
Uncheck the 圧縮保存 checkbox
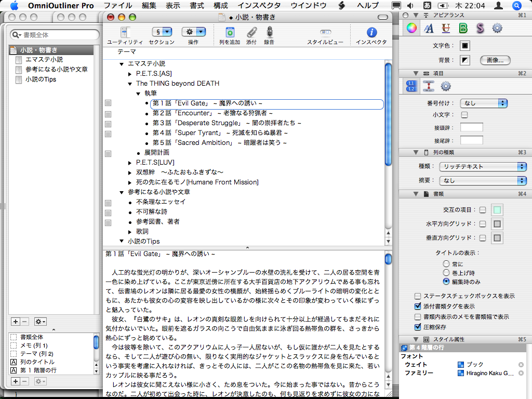click(x=418, y=327)
